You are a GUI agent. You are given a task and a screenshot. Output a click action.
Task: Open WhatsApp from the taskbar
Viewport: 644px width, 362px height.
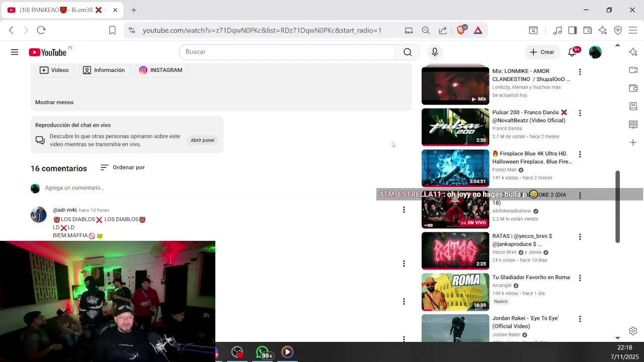click(262, 352)
